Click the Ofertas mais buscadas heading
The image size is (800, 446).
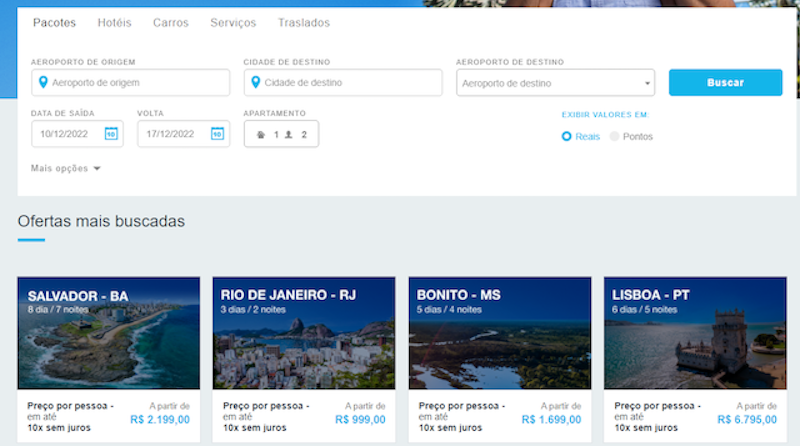pos(101,221)
